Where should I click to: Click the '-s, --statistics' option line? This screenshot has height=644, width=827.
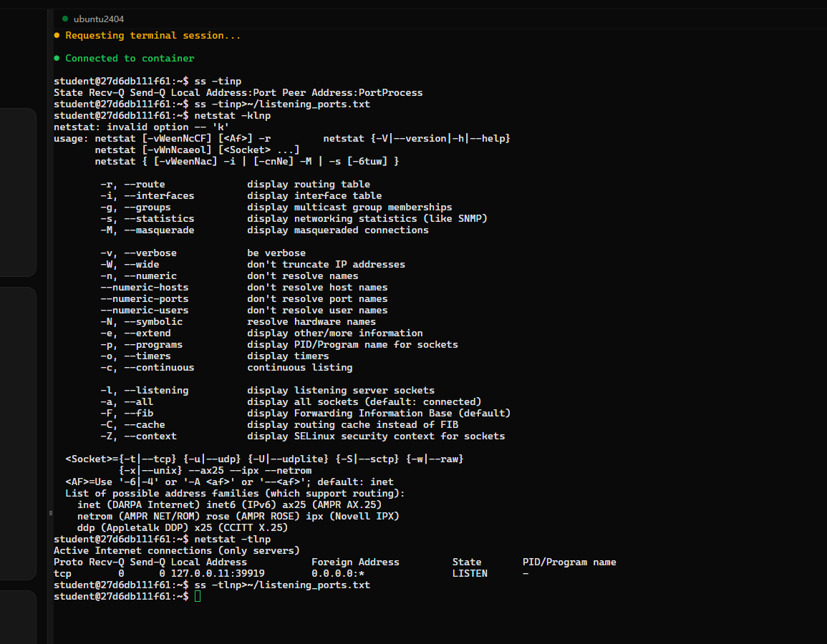click(x=294, y=219)
